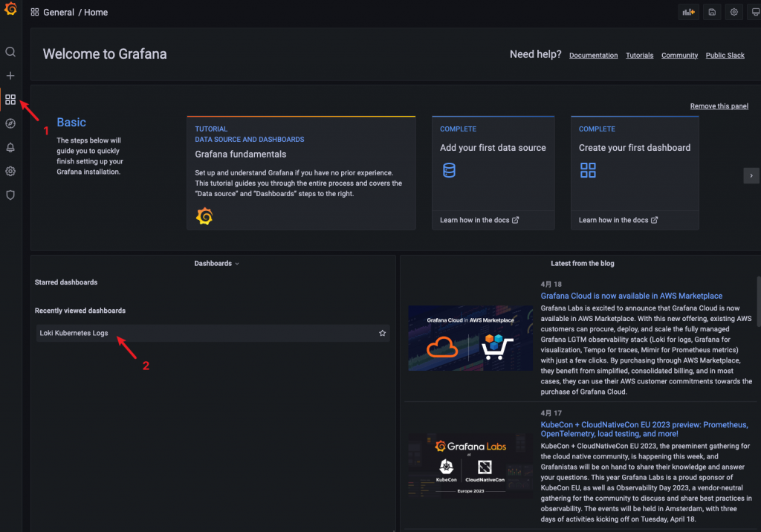Click the Create your first dashboard title
This screenshot has width=761, height=532.
635,148
